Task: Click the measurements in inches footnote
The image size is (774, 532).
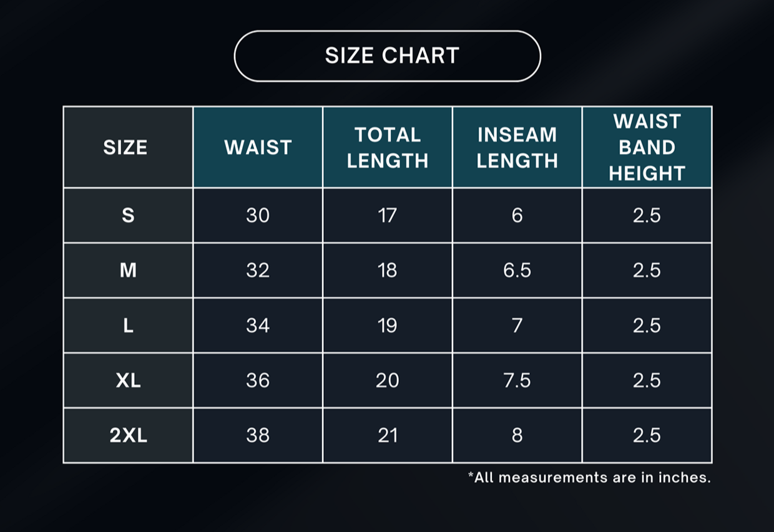Action: point(589,478)
